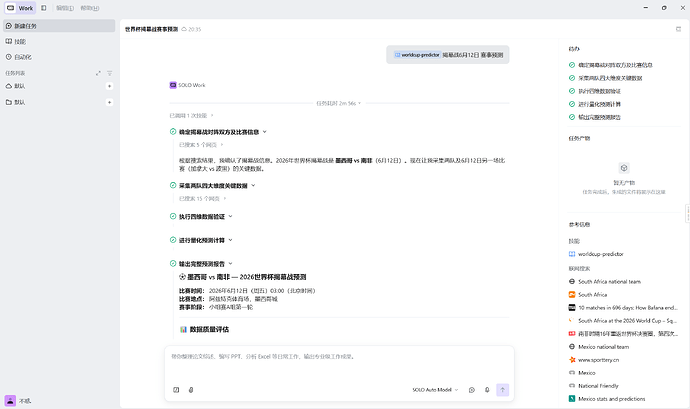The image size is (690, 409).
Task: Toggle the sidebar panel icon
Action: click(x=44, y=8)
